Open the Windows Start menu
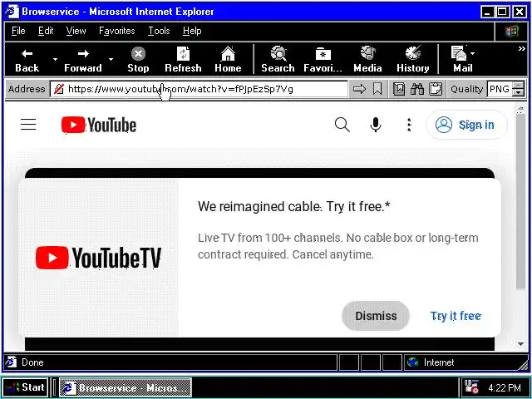The image size is (532, 399). click(25, 387)
